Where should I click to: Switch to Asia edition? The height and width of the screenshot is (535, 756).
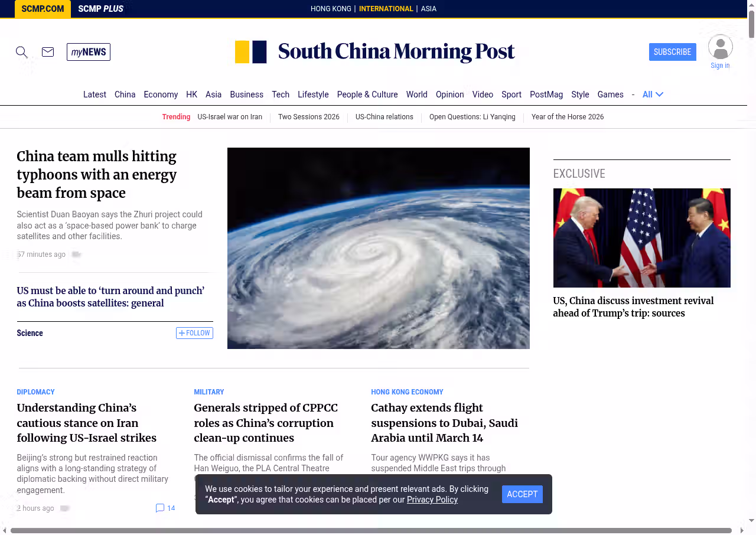tap(428, 9)
